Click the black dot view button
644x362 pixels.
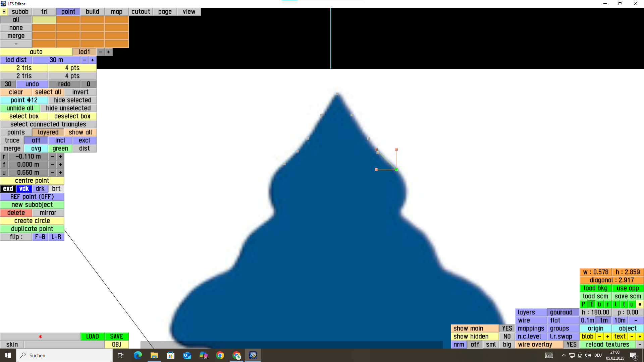640,304
